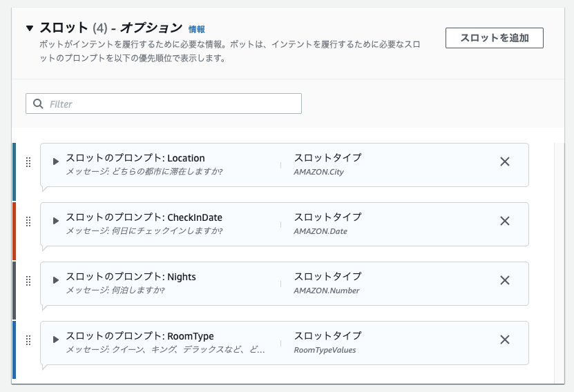Grab the drag handle for RoomType slot
The image size is (574, 392).
(28, 340)
